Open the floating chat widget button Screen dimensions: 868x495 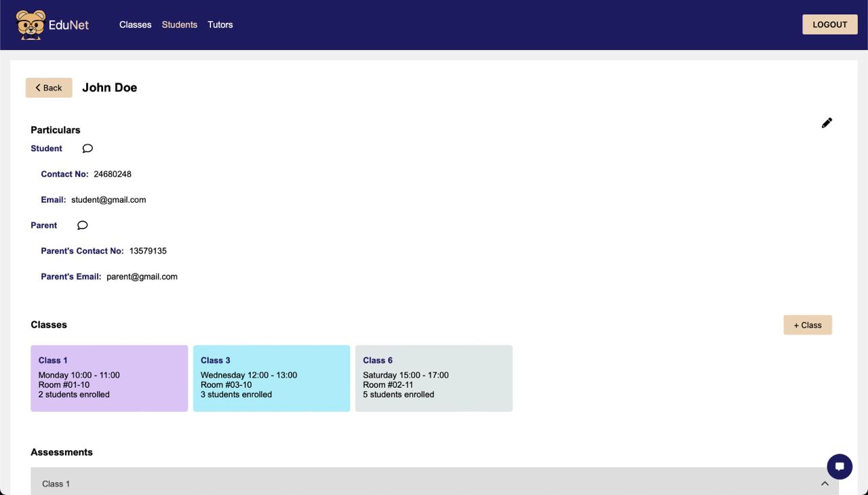point(840,467)
